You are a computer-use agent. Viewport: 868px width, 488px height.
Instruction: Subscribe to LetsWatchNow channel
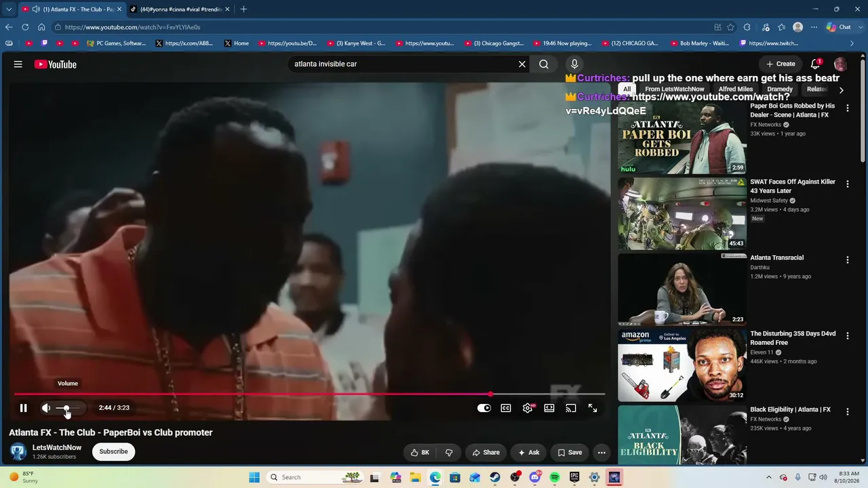pyautogui.click(x=113, y=451)
